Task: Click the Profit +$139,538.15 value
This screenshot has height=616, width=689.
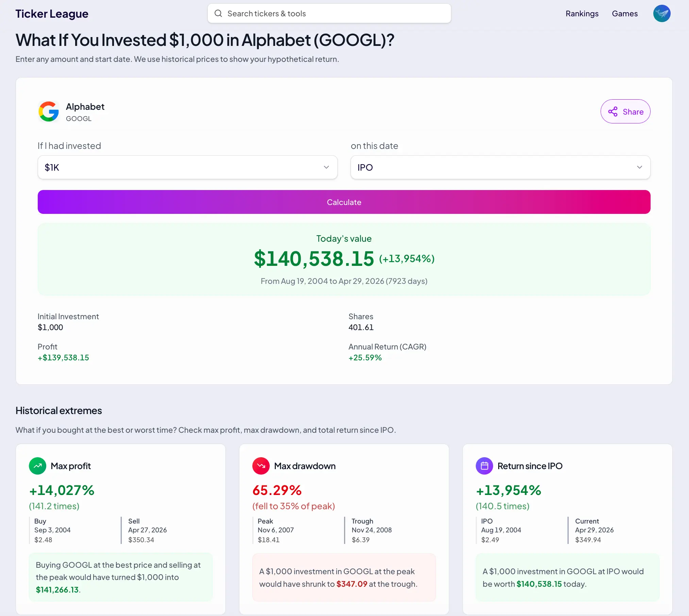Action: coord(63,358)
